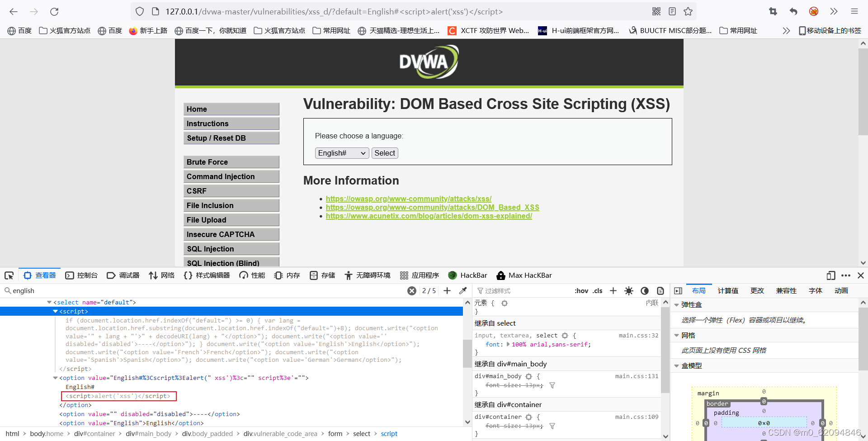
Task: Go to Command Injection in the DVWA menu
Action: [231, 176]
